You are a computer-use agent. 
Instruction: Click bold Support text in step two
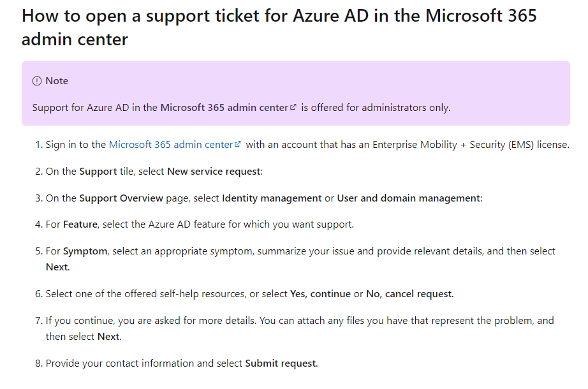point(98,172)
